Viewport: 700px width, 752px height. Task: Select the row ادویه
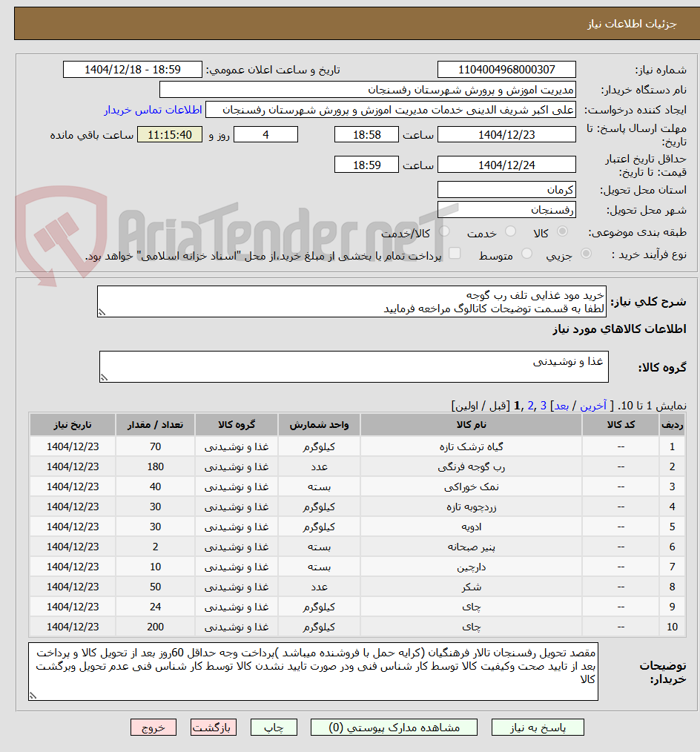point(357,527)
